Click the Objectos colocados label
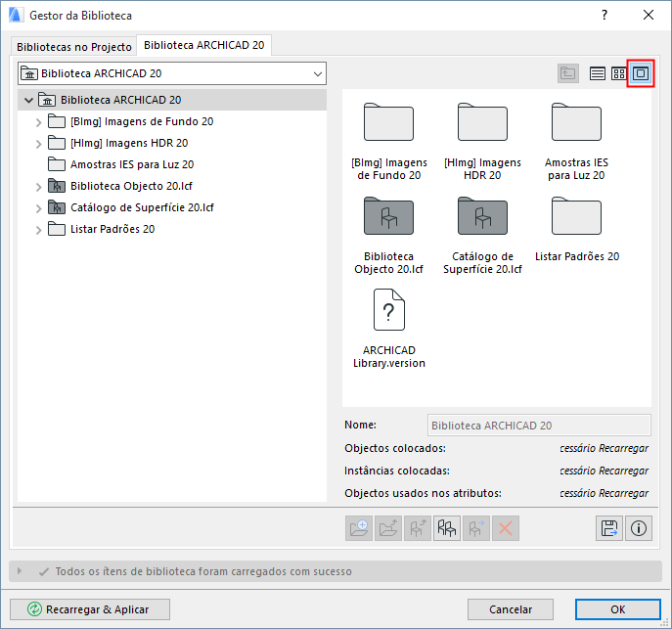672x629 pixels. pyautogui.click(x=395, y=448)
